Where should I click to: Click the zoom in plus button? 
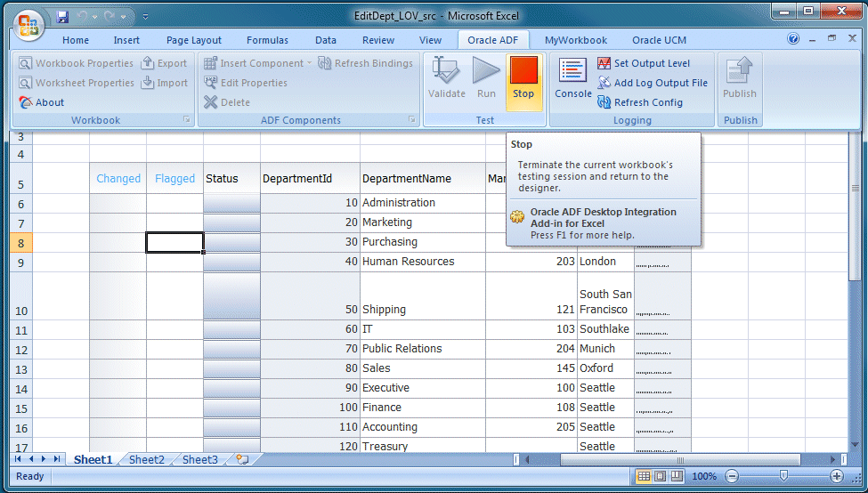coord(836,476)
